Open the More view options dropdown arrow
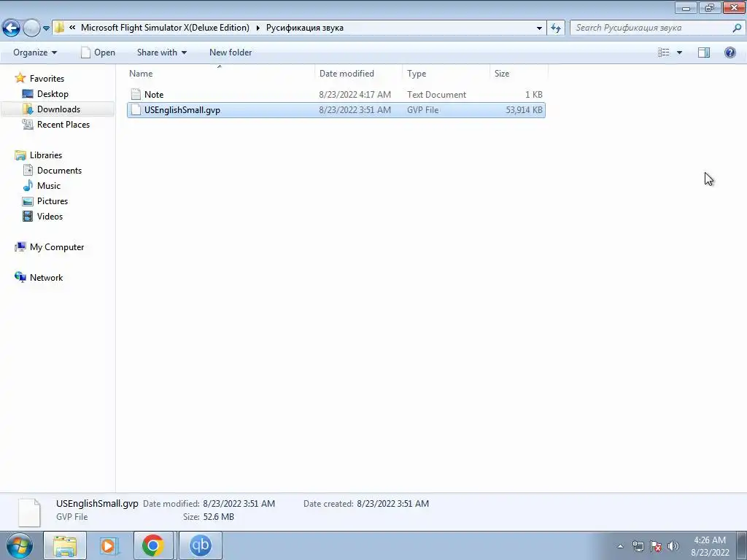The width and height of the screenshot is (747, 560). (679, 52)
